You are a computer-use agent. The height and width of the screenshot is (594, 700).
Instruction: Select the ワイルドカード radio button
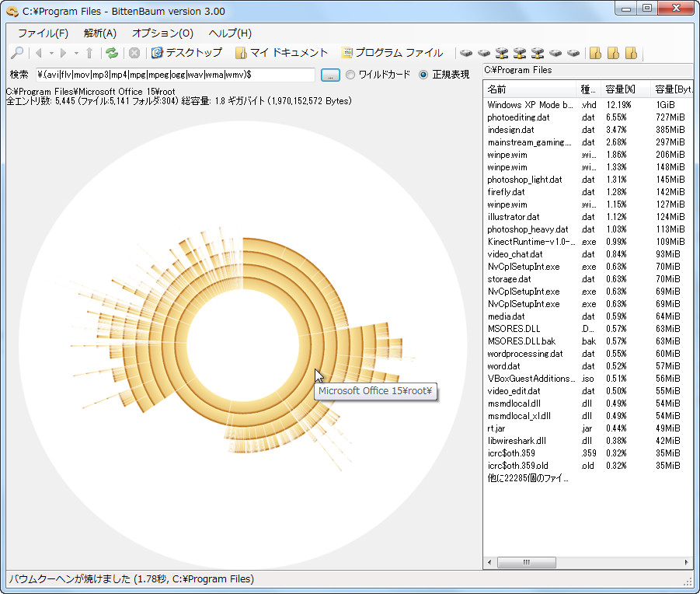350,75
